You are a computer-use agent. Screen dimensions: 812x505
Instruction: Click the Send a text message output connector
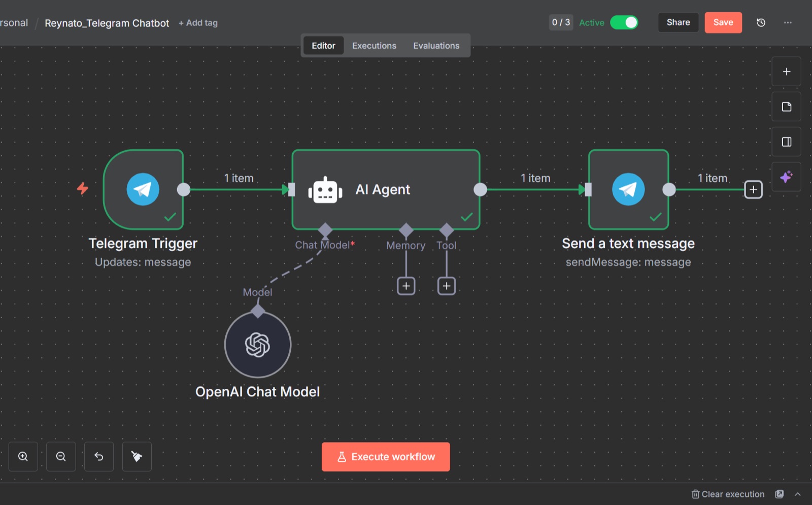[669, 190]
